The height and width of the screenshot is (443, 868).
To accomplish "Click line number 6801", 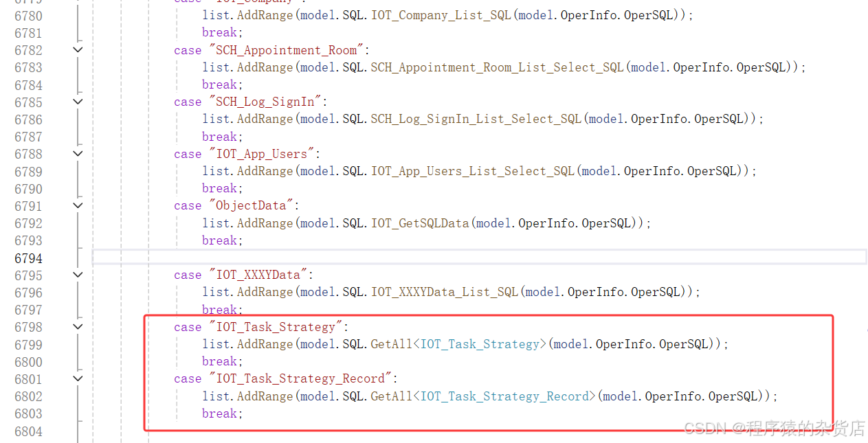I will pyautogui.click(x=28, y=379).
